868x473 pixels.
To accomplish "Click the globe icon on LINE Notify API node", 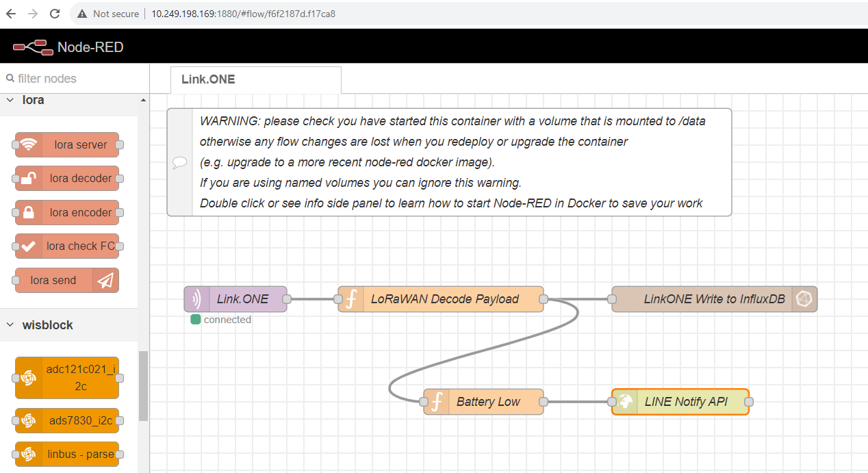I will point(624,402).
